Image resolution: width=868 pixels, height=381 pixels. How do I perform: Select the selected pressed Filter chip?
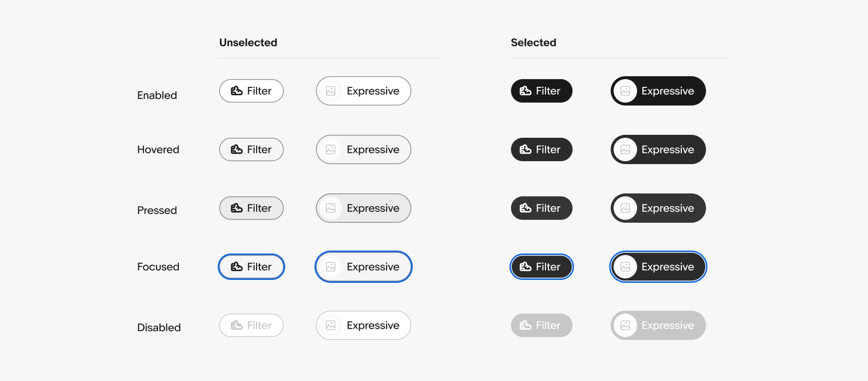(542, 208)
